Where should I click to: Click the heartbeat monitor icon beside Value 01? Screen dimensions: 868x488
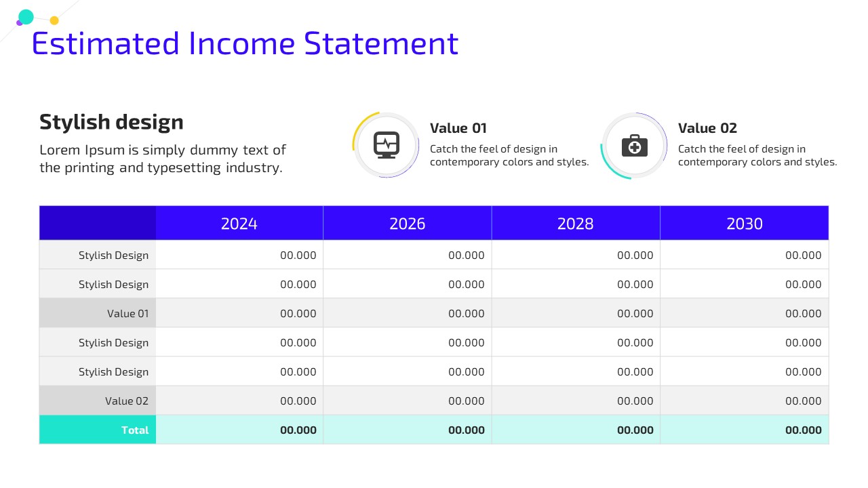(x=387, y=145)
